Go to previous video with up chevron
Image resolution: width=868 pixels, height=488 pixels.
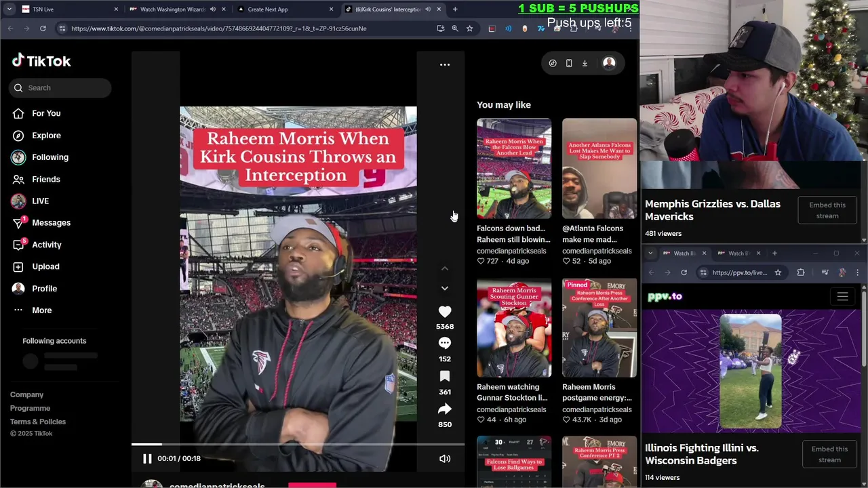tap(445, 268)
